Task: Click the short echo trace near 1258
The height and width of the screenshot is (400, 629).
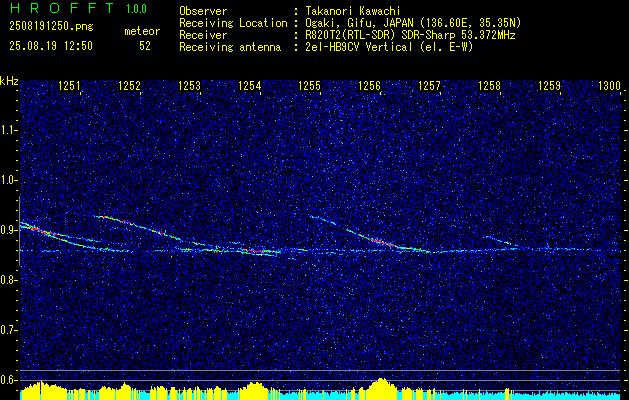Action: pos(497,240)
